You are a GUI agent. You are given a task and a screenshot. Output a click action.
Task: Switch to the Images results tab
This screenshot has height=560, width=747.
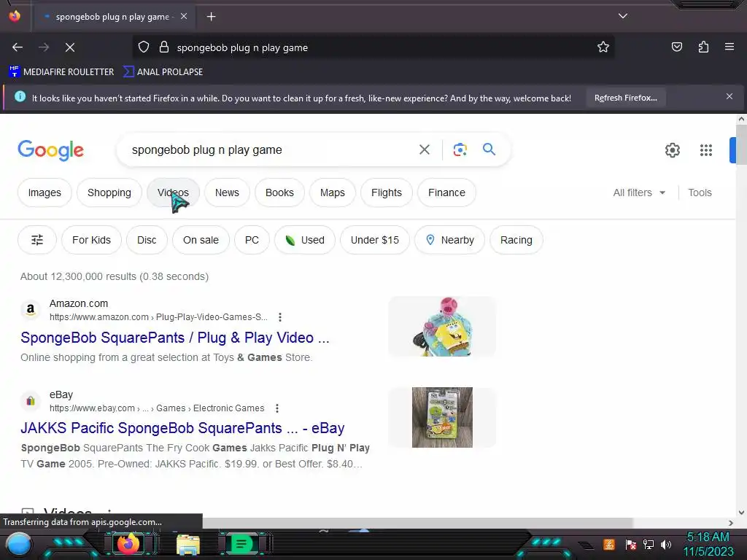click(x=44, y=192)
